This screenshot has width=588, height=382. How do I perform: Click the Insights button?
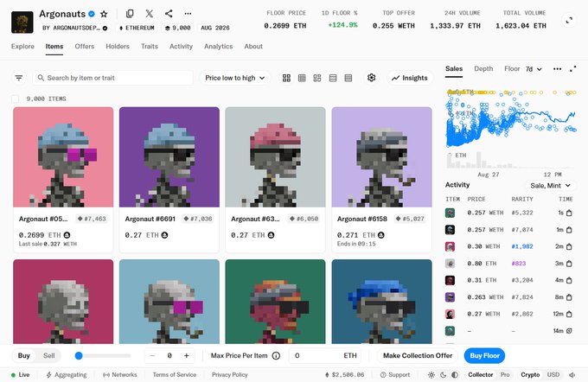pyautogui.click(x=410, y=78)
